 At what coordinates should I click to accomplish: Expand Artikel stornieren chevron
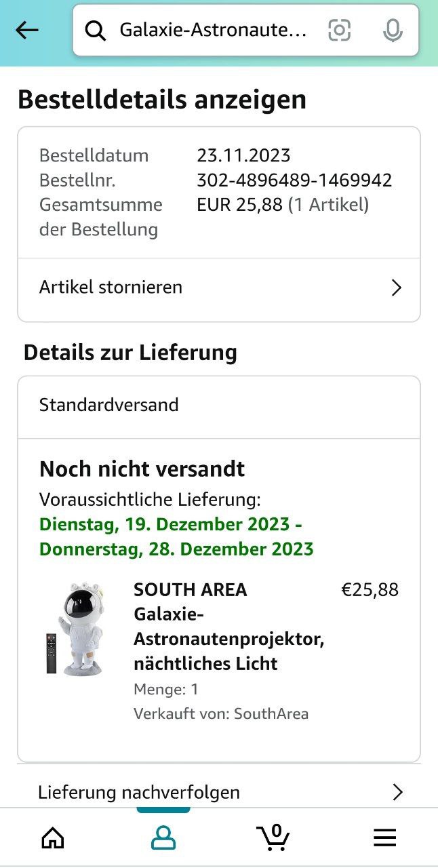[397, 288]
